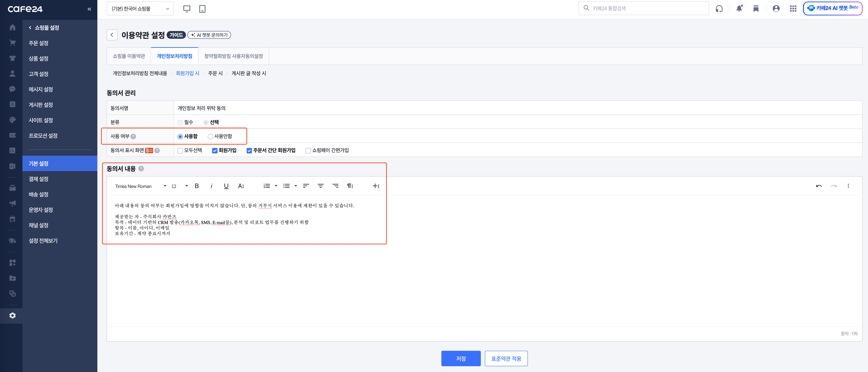This screenshot has width=868, height=372.
Task: Open 결제 설정 in sidebar menu
Action: click(38, 179)
